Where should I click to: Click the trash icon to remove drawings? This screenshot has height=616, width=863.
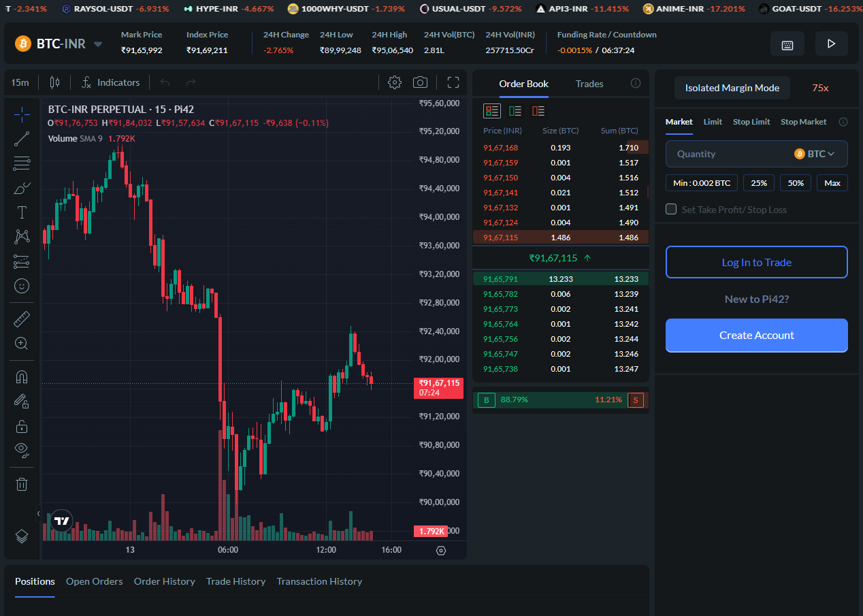coord(22,484)
